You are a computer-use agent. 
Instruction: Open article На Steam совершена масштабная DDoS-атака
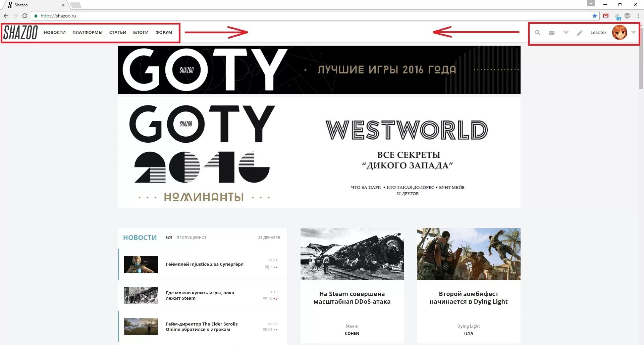(352, 298)
